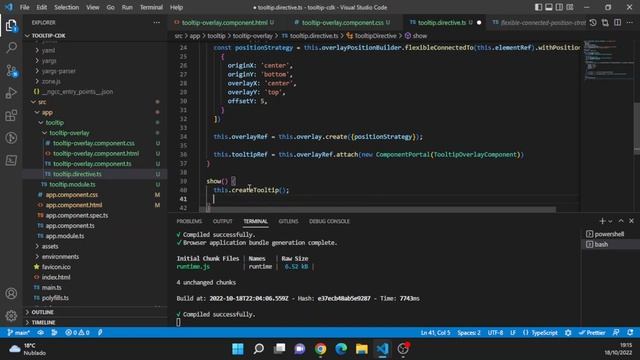Screen dimensions: 640x360
Task: Click LF end-of-line setting
Action: click(513, 333)
